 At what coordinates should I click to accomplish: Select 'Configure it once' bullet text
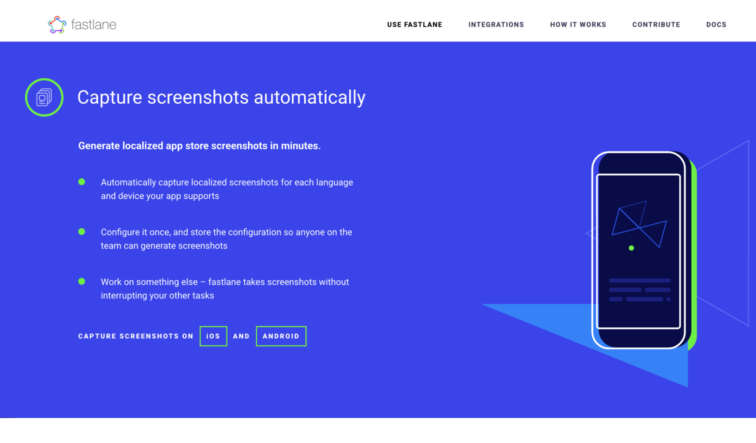[227, 239]
